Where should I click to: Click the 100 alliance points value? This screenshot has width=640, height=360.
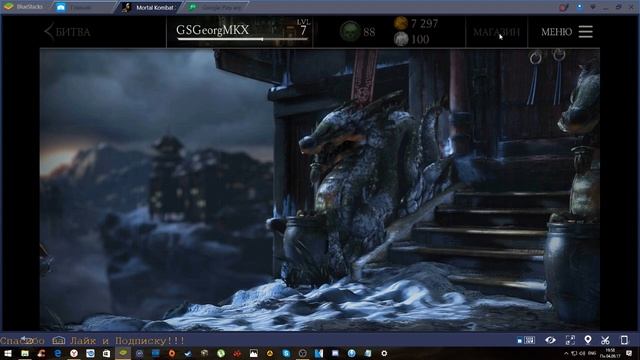[420, 40]
